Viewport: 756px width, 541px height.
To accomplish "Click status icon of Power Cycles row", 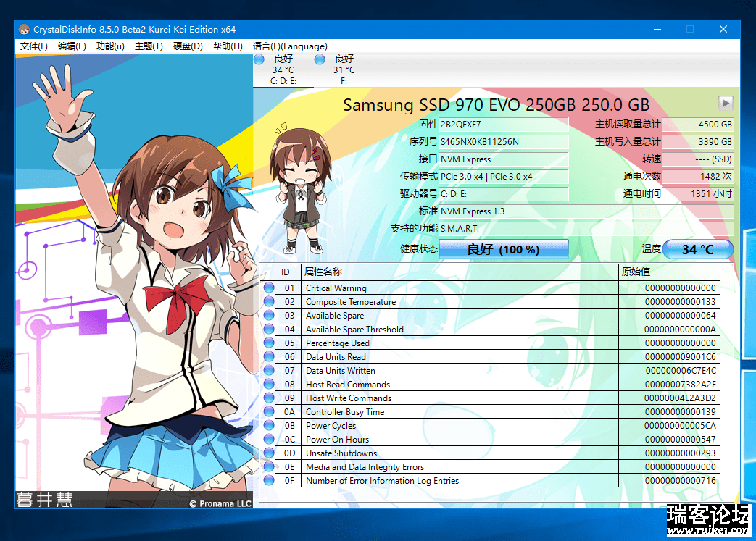I will coord(269,425).
